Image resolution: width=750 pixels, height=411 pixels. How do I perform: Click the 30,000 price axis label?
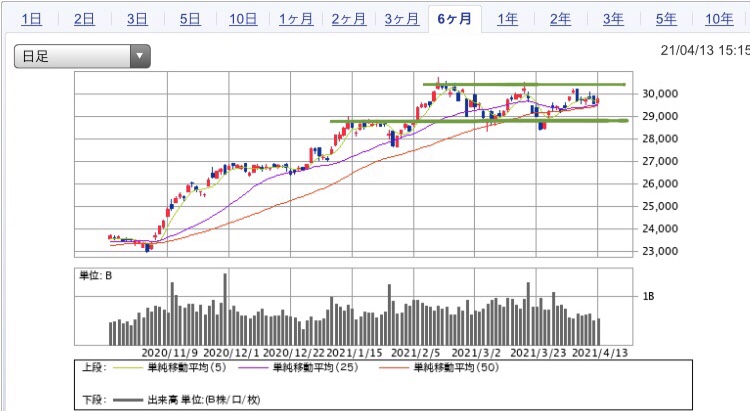click(x=660, y=94)
